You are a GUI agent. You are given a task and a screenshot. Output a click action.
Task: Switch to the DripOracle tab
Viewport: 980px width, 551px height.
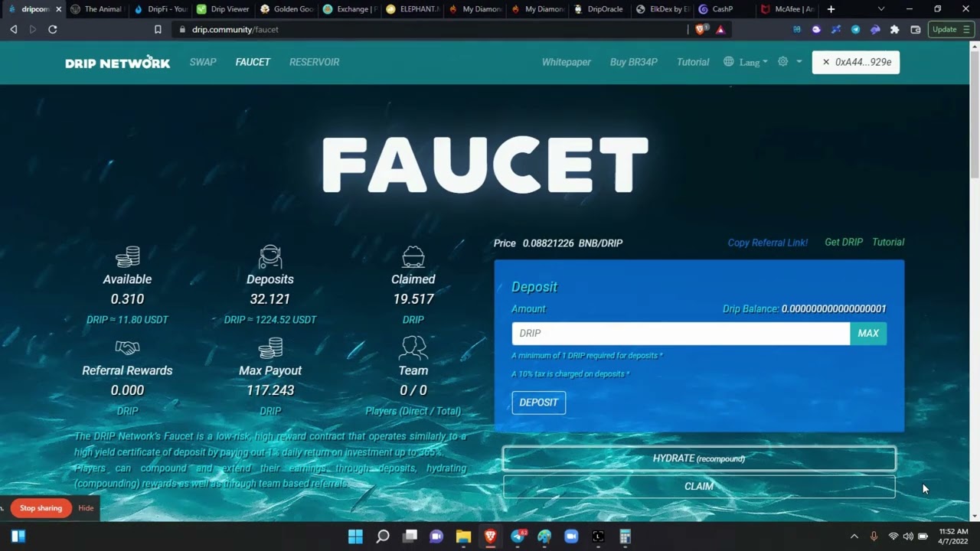(x=600, y=9)
